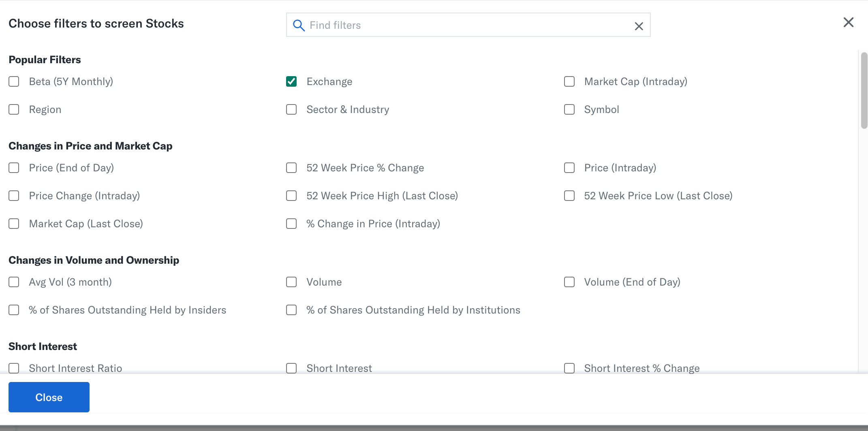The image size is (868, 431).
Task: Enable the Symbol filter
Action: tap(569, 109)
